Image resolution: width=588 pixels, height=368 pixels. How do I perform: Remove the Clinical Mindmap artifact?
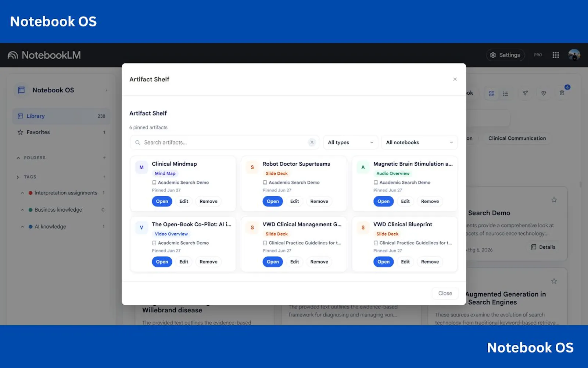tap(208, 201)
